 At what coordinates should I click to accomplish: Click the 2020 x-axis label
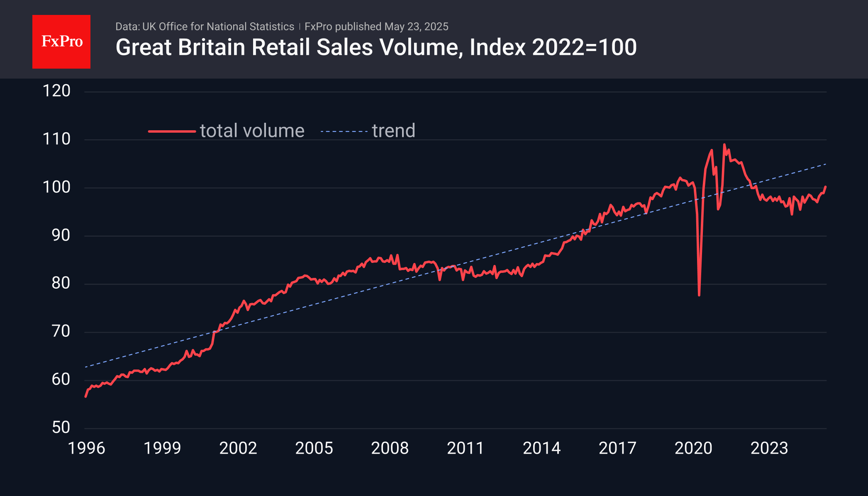point(693,448)
